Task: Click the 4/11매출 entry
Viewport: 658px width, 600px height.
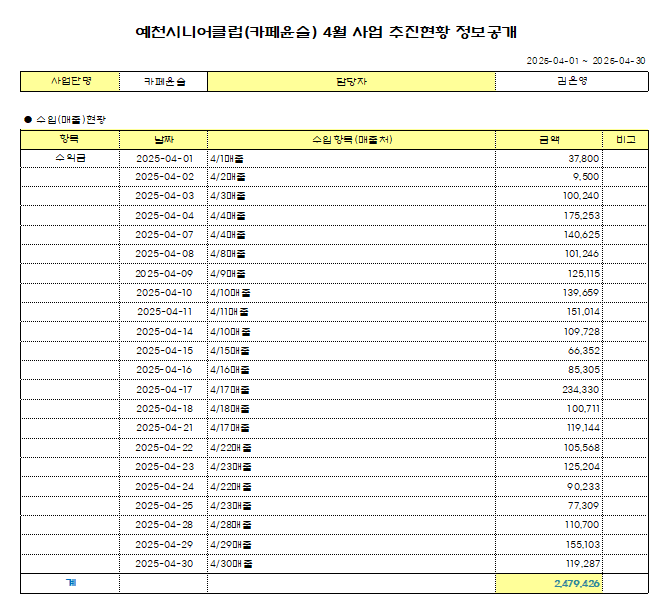Action: pos(229,312)
